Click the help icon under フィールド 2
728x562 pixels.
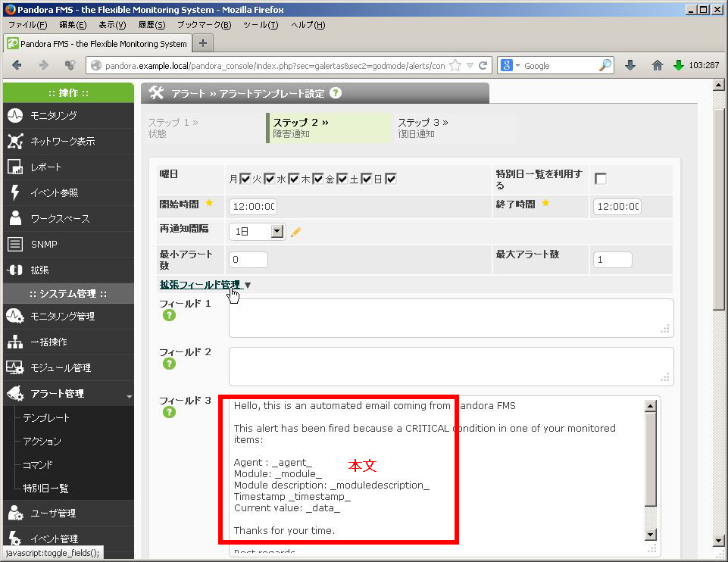click(x=169, y=364)
